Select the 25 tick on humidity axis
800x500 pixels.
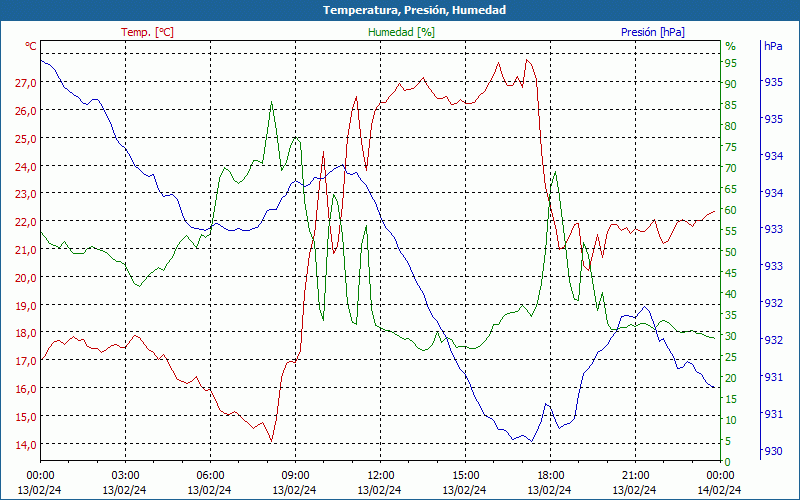[x=731, y=357]
